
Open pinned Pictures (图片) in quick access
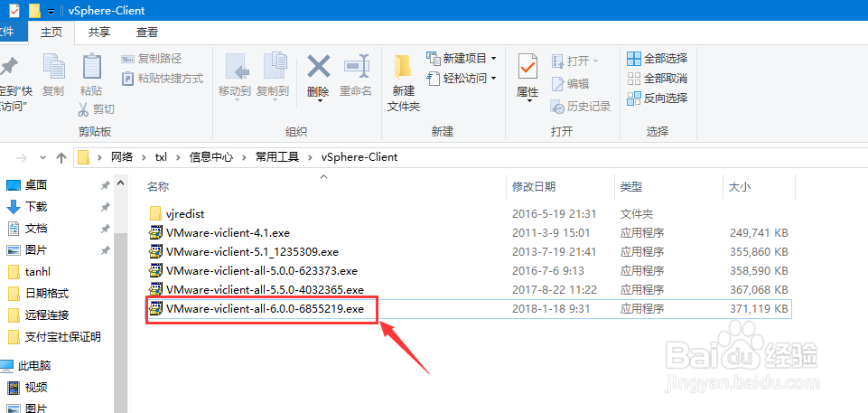coord(36,250)
